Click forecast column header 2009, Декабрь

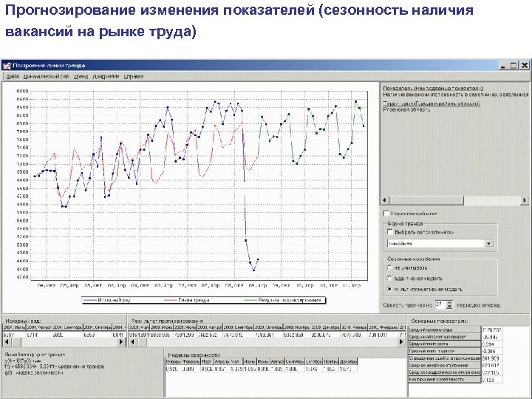coord(326,327)
